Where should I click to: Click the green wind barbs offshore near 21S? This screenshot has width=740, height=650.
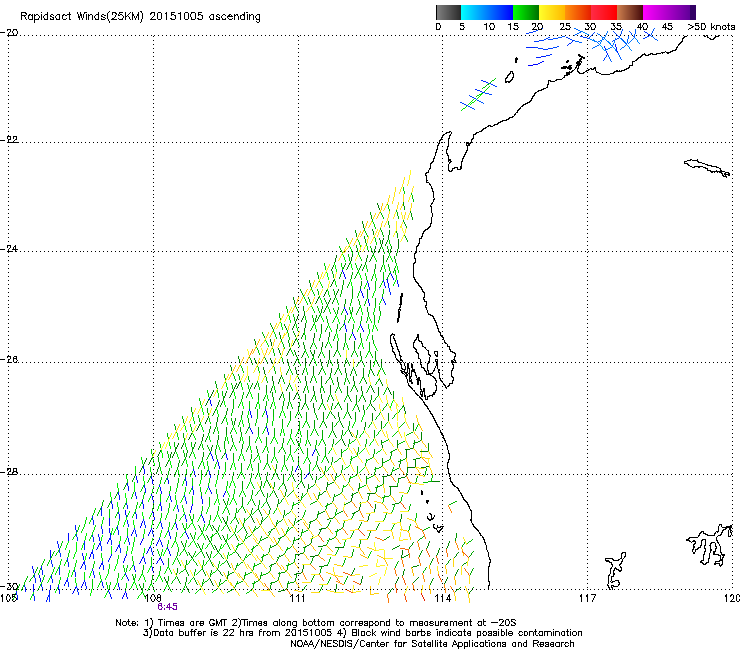[x=479, y=94]
